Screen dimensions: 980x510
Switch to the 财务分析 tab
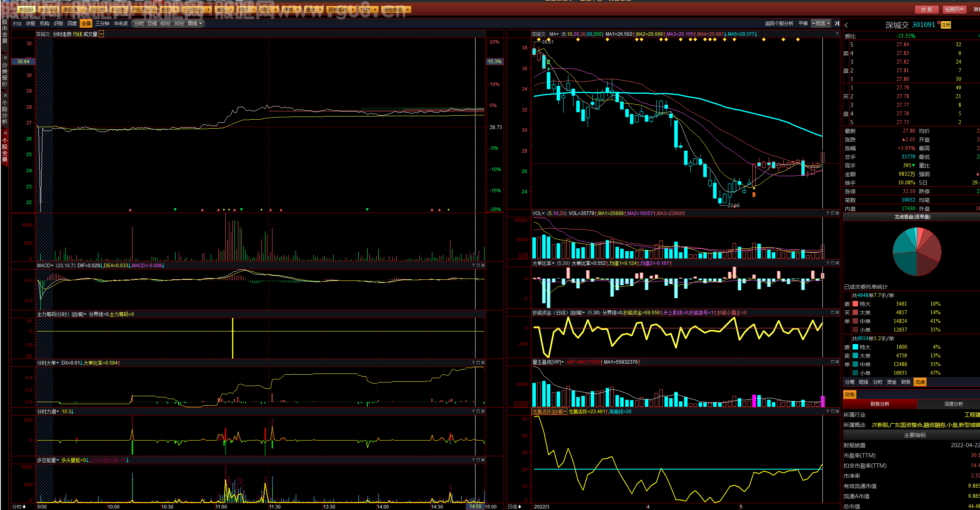coord(880,404)
